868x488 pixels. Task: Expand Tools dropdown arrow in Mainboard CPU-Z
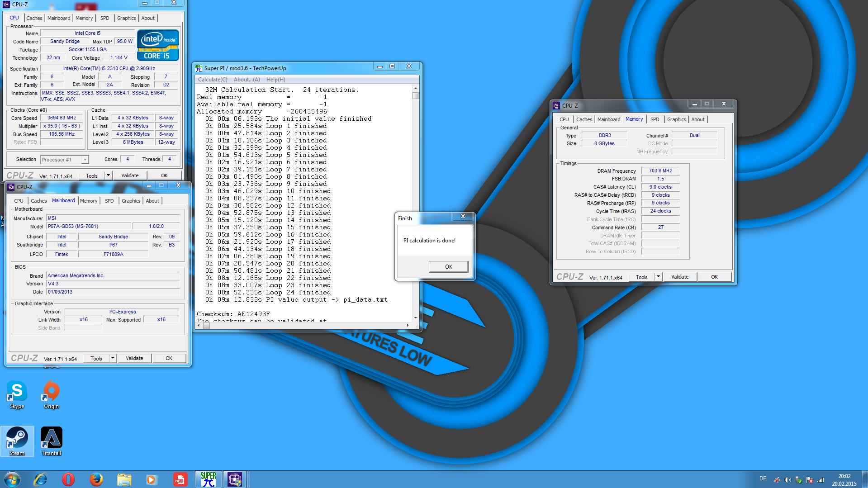click(x=113, y=358)
